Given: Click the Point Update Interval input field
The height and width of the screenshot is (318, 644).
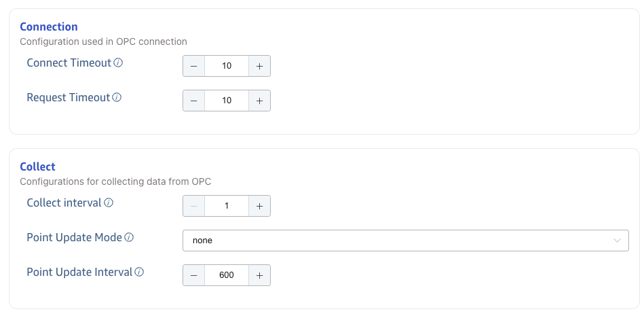Looking at the screenshot, I should [x=227, y=275].
